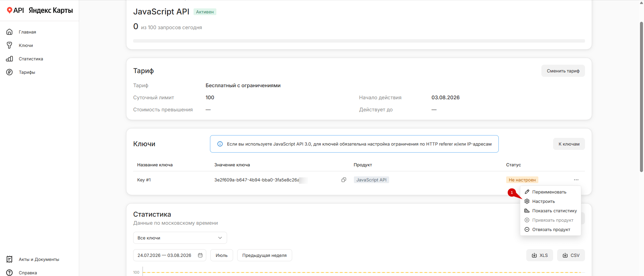The width and height of the screenshot is (644, 276).
Task: Click the Активен status badge
Action: coord(205,12)
